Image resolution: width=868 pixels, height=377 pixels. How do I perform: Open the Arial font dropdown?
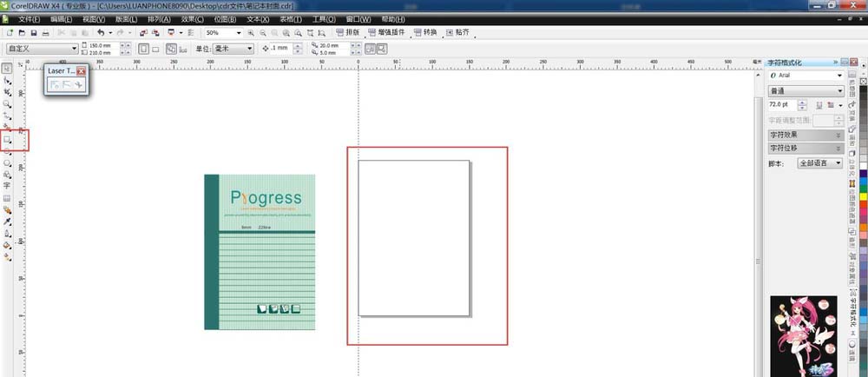tap(839, 76)
